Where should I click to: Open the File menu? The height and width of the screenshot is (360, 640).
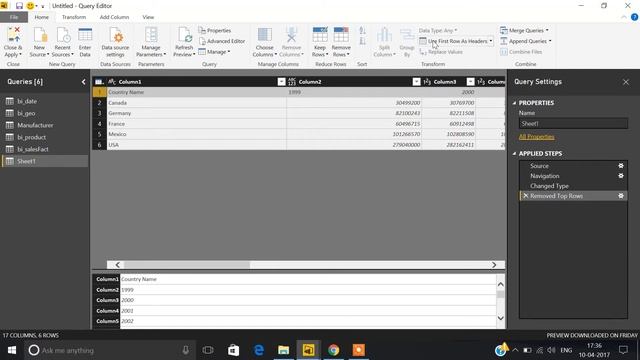pos(14,17)
